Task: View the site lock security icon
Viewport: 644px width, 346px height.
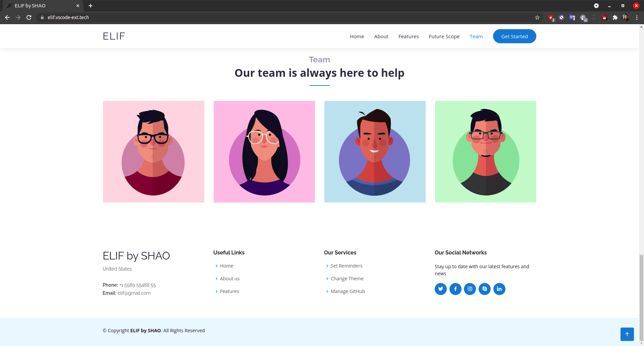Action: 42,17
